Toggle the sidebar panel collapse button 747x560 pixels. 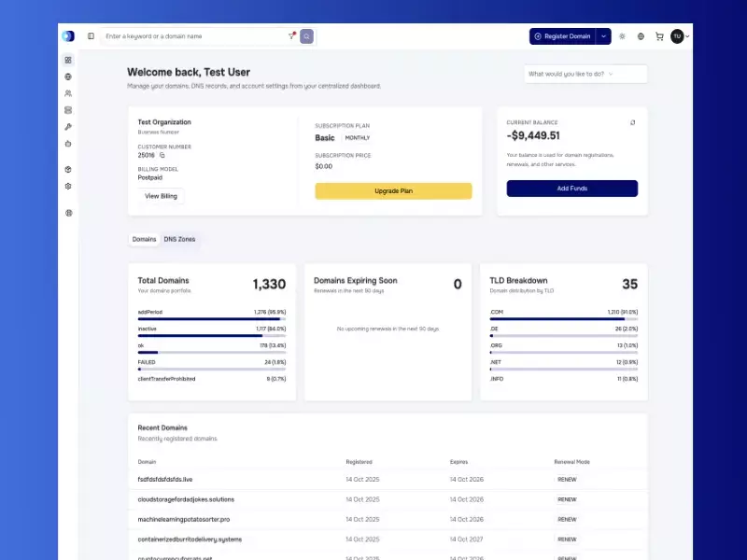point(91,36)
